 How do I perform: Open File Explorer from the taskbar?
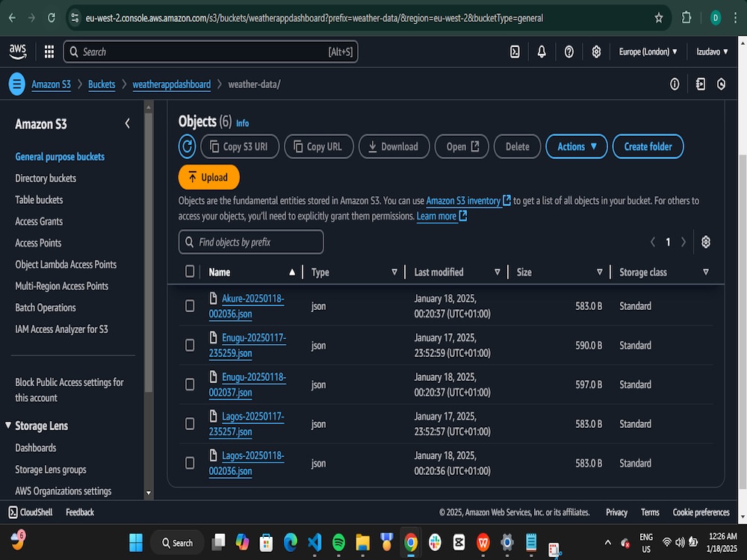pyautogui.click(x=362, y=542)
